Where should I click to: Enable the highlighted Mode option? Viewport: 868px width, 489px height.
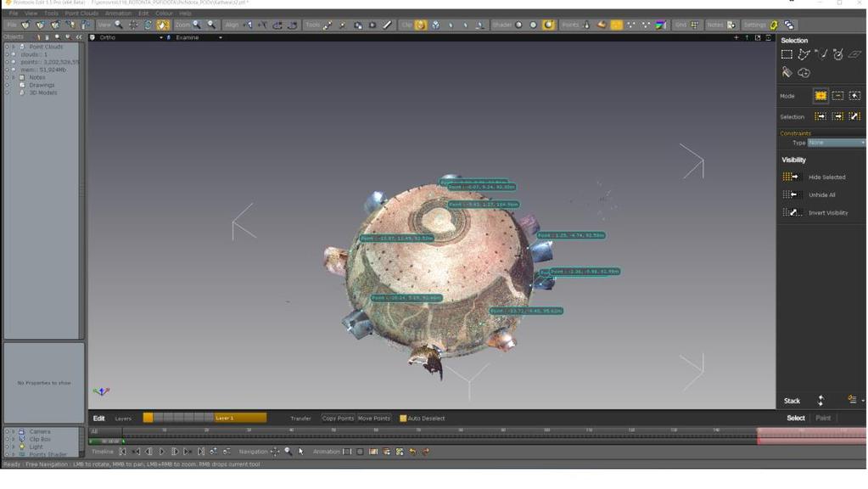(820, 96)
